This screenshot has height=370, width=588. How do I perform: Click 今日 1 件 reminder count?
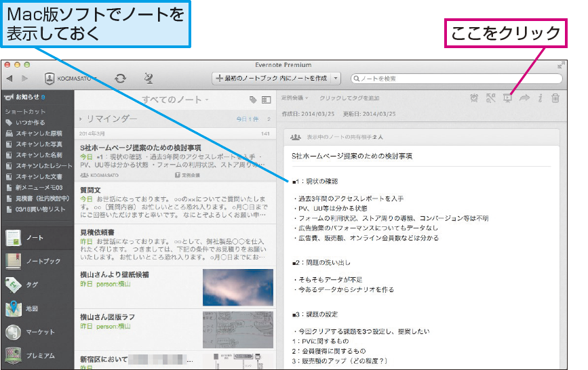(247, 119)
